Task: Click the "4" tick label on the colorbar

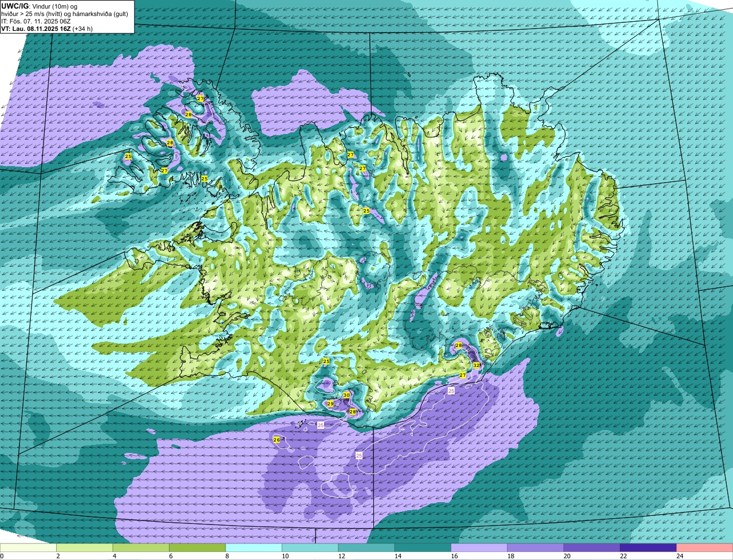Action: 114,556
